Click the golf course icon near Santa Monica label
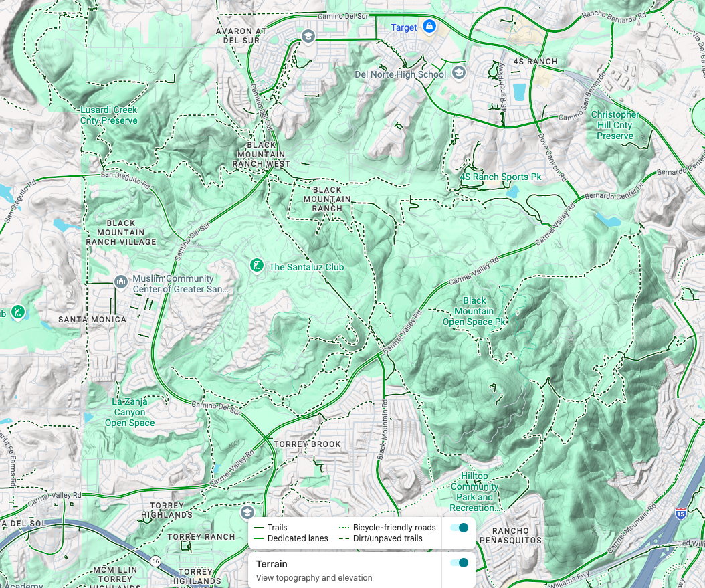Screen dimensions: 705x588 pyautogui.click(x=18, y=312)
